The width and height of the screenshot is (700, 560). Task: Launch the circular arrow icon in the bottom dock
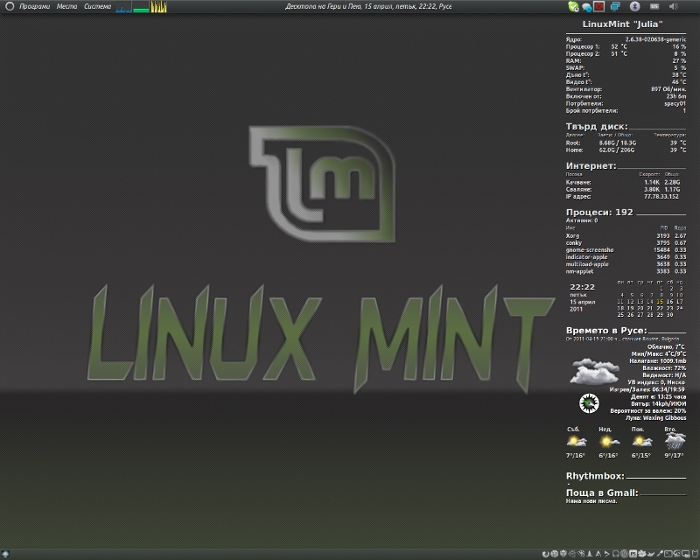coord(546,554)
